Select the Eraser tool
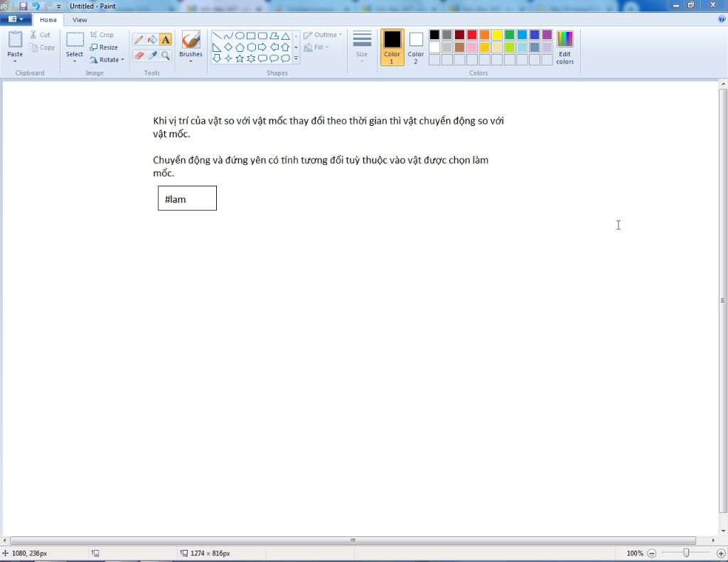 [139, 55]
